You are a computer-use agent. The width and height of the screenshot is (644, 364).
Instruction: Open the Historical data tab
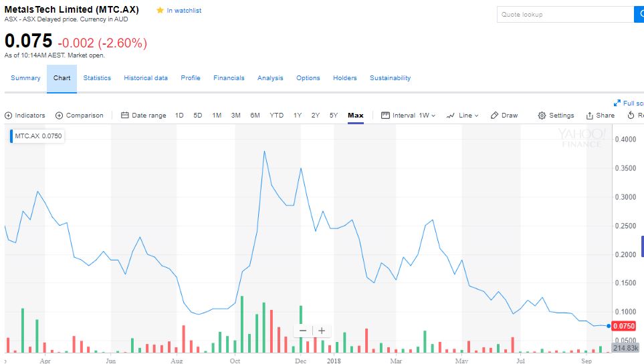coord(146,78)
